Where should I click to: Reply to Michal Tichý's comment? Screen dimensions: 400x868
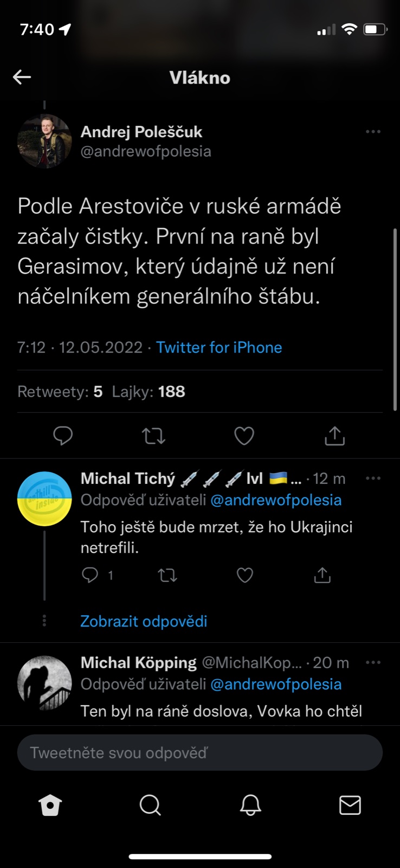[90, 575]
